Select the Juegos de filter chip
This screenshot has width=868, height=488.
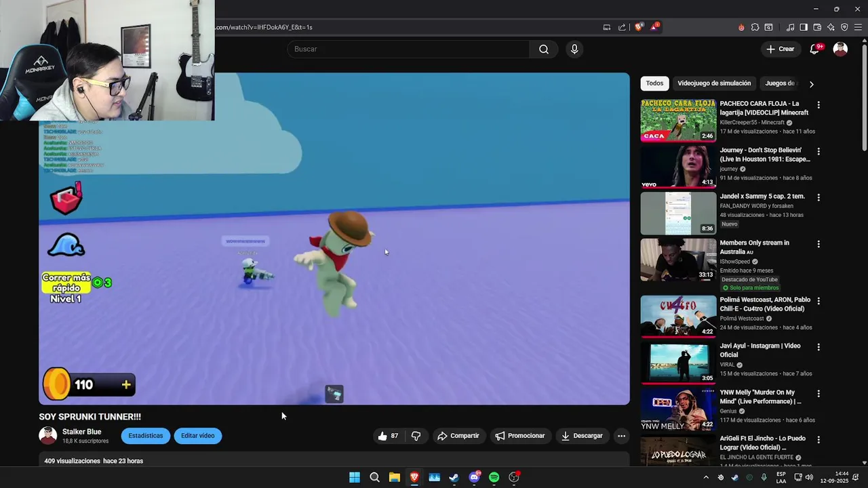[780, 83]
